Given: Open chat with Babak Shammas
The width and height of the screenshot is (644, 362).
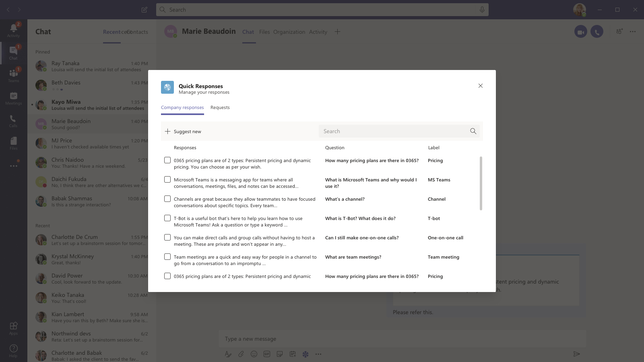Looking at the screenshot, I should coord(92,201).
